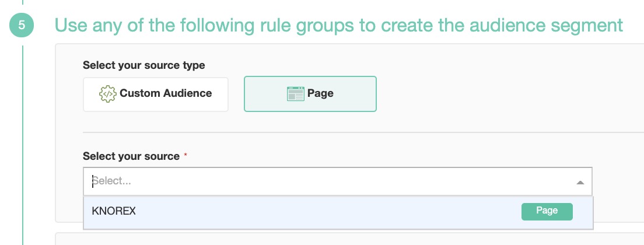
Task: Click the "Page" label in the source type button
Action: point(320,93)
